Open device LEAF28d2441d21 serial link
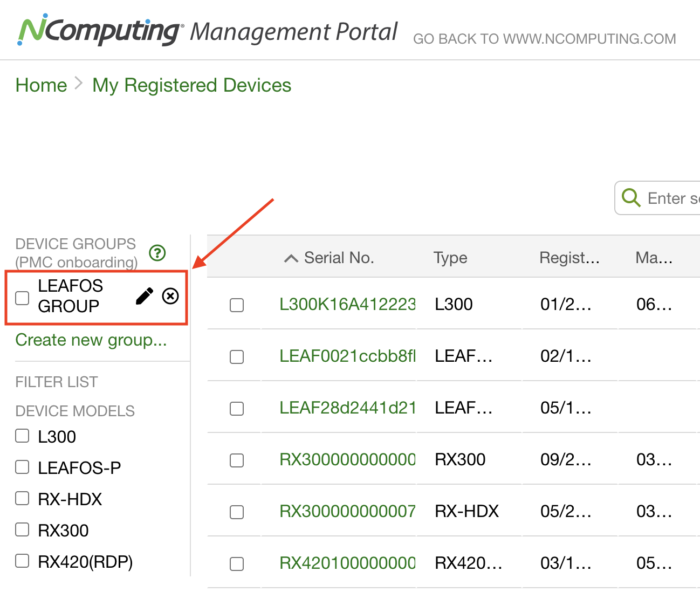Viewport: 700px width, 592px height. point(347,408)
